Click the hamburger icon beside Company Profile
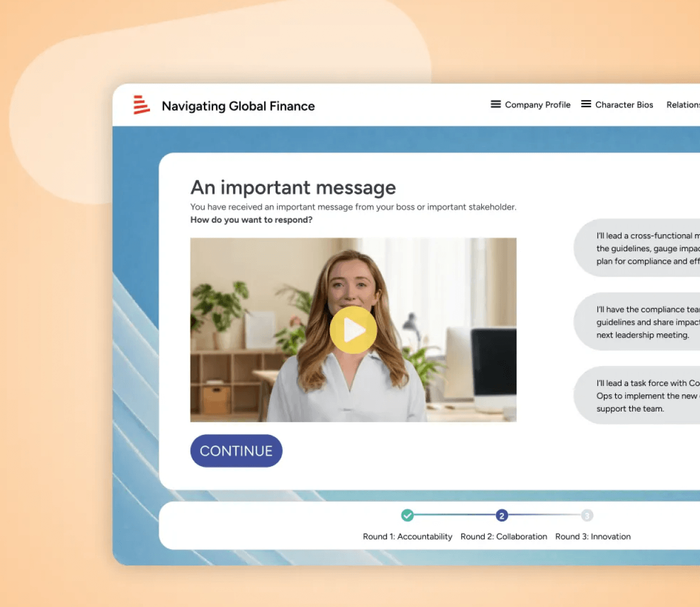The image size is (700, 607). pos(496,104)
